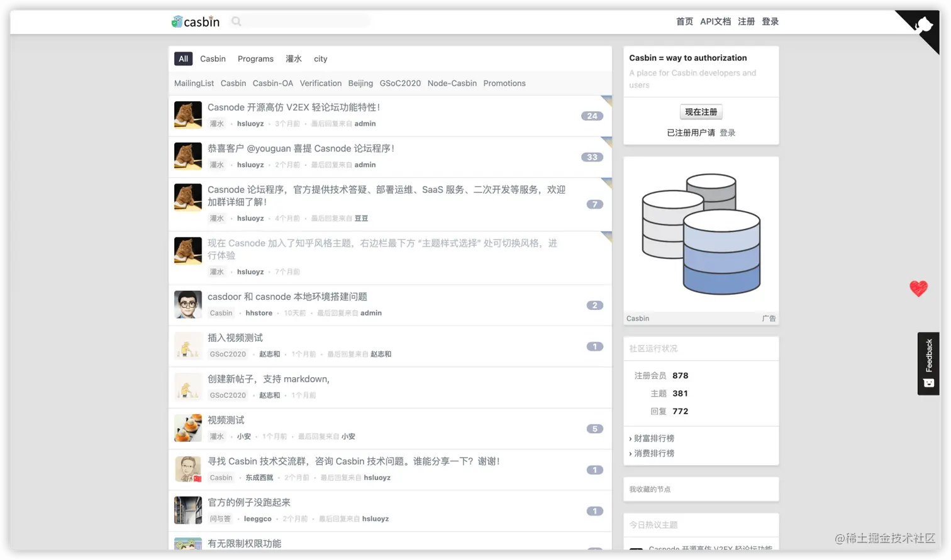Open the 消费排行榜 link
The width and height of the screenshot is (951, 560).
coord(654,453)
